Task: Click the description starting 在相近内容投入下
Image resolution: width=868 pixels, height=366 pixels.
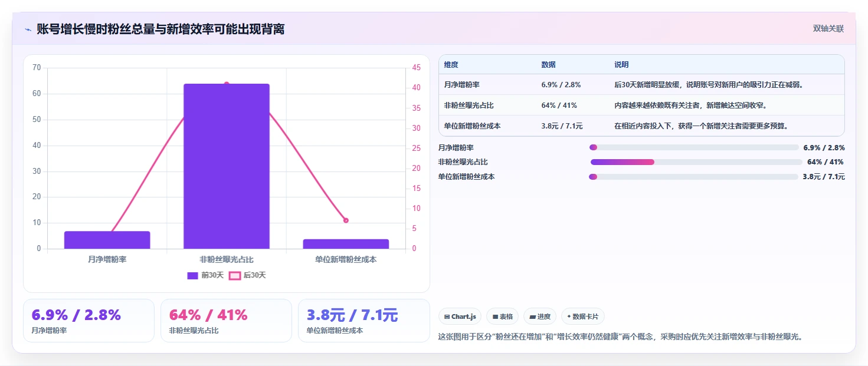Action: pos(701,126)
